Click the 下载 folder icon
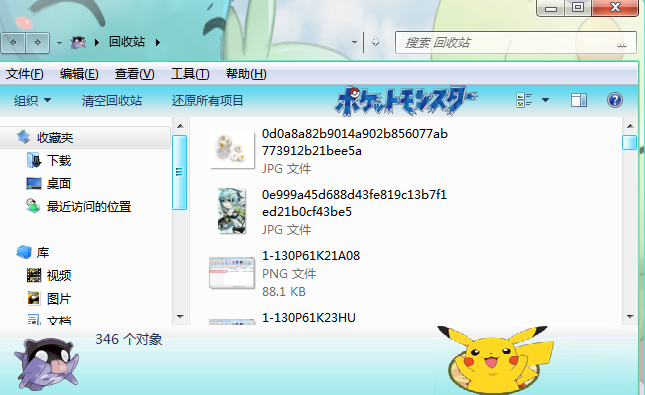The height and width of the screenshot is (395, 645). (34, 160)
